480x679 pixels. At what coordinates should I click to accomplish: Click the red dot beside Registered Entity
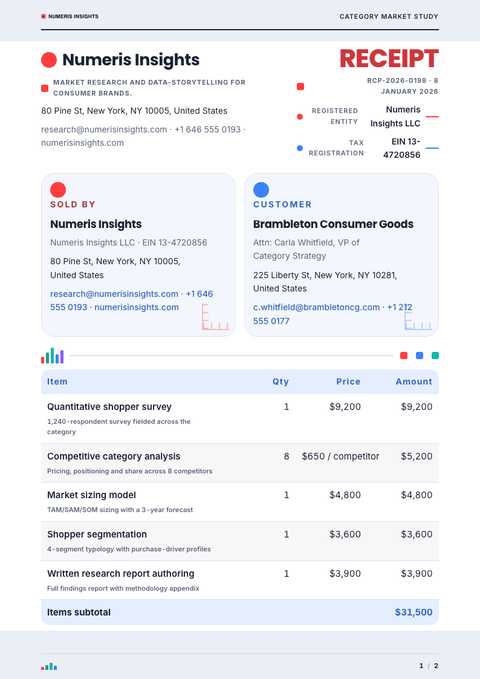(x=300, y=116)
